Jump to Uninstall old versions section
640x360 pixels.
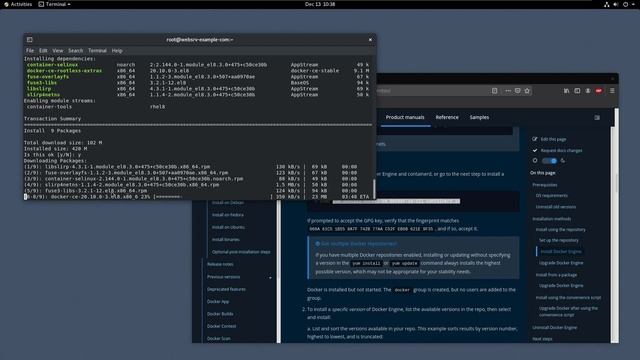(x=556, y=207)
